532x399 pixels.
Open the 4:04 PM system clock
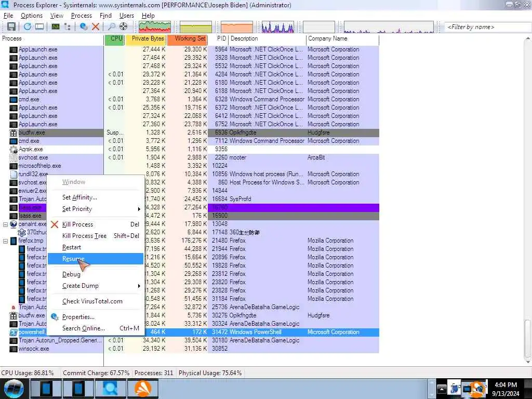[506, 389]
